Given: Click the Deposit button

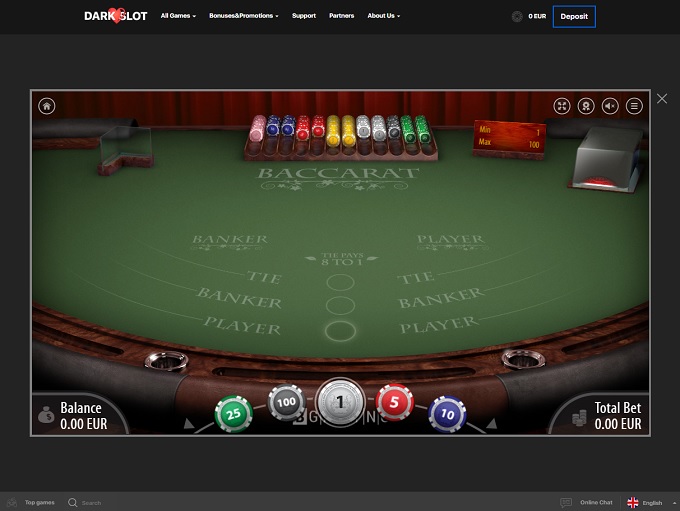Looking at the screenshot, I should (x=574, y=16).
